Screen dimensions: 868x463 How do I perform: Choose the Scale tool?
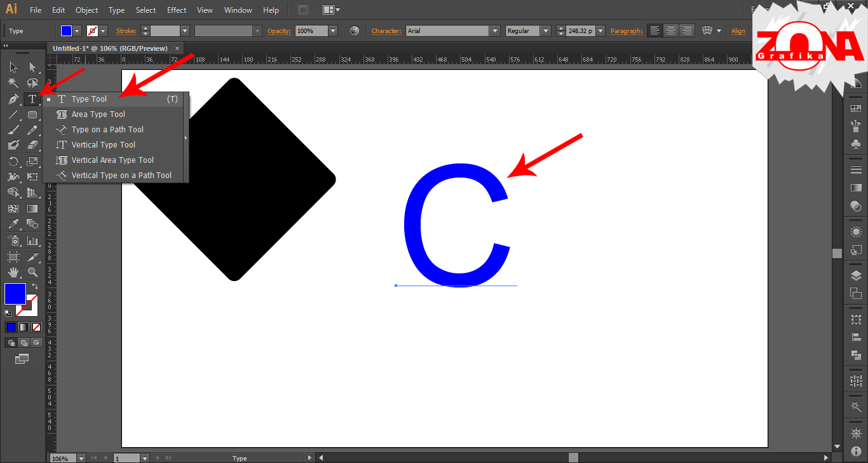click(32, 162)
